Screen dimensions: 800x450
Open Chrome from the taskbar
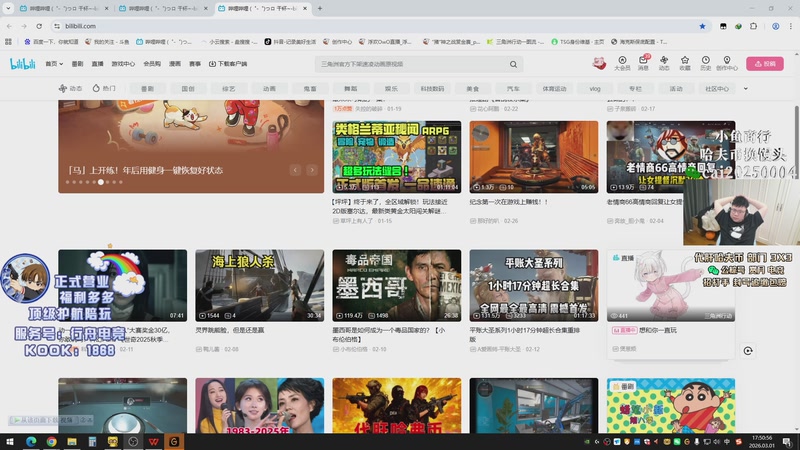coord(51,442)
